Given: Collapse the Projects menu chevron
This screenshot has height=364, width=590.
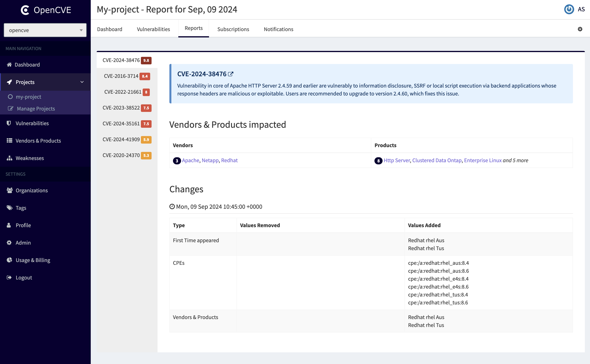Looking at the screenshot, I should [82, 82].
